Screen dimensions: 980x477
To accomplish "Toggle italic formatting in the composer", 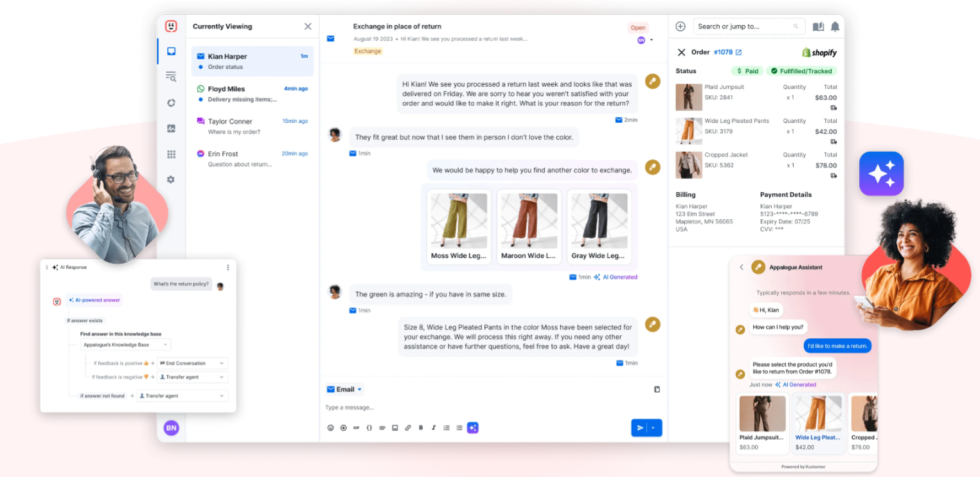I will 434,428.
